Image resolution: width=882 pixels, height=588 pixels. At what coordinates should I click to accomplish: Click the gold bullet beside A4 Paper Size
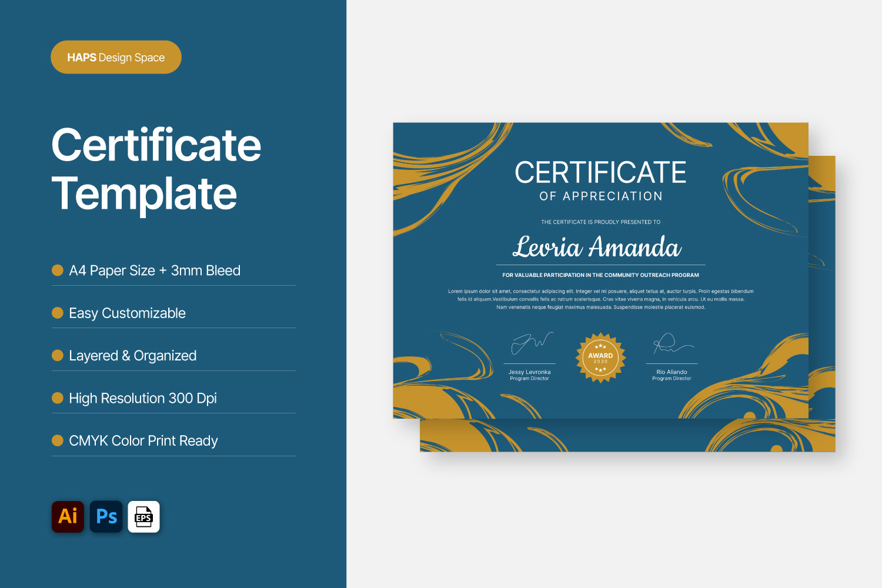coord(58,270)
